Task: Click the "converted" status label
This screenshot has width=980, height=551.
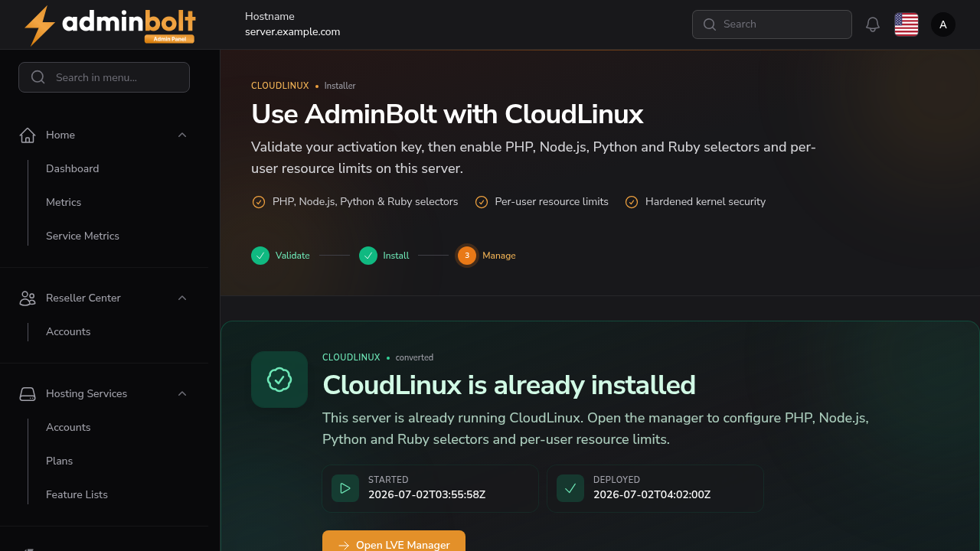Action: pyautogui.click(x=414, y=357)
